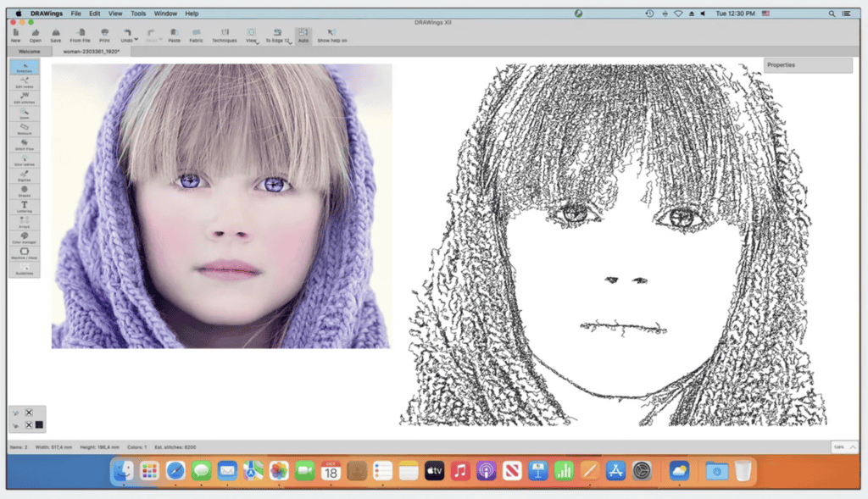
Task: Open the Tools menu
Action: tap(138, 14)
